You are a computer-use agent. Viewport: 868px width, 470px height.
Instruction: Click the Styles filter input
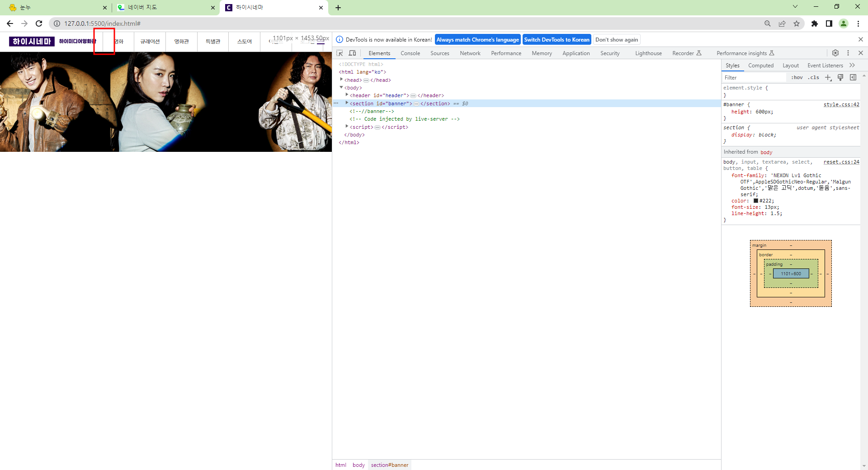tap(755, 77)
